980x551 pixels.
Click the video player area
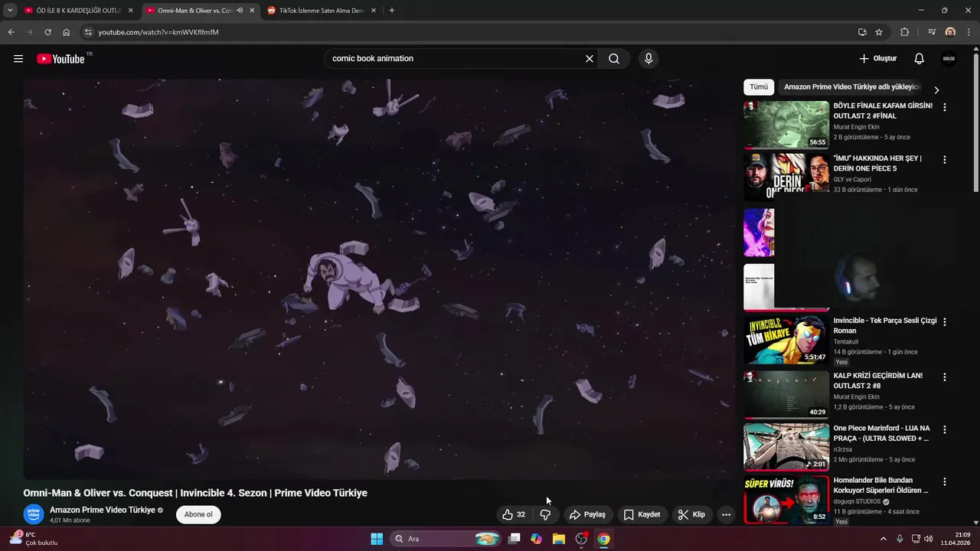[379, 279]
